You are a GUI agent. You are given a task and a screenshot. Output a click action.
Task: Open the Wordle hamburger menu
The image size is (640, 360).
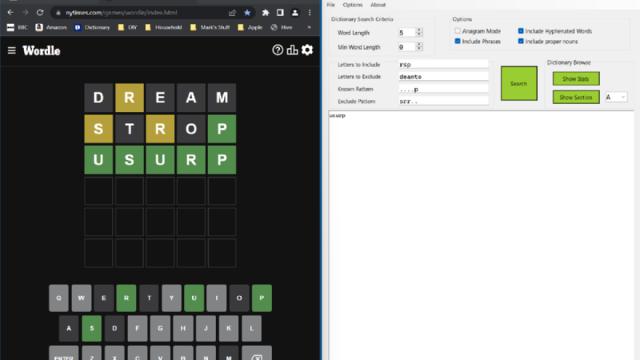tap(11, 50)
